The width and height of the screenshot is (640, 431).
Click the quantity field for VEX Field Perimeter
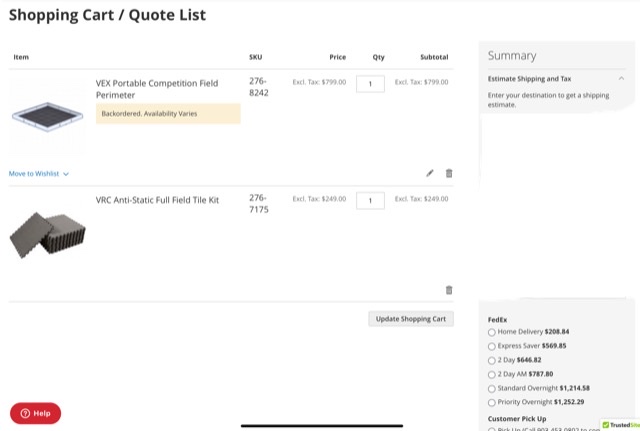370,84
